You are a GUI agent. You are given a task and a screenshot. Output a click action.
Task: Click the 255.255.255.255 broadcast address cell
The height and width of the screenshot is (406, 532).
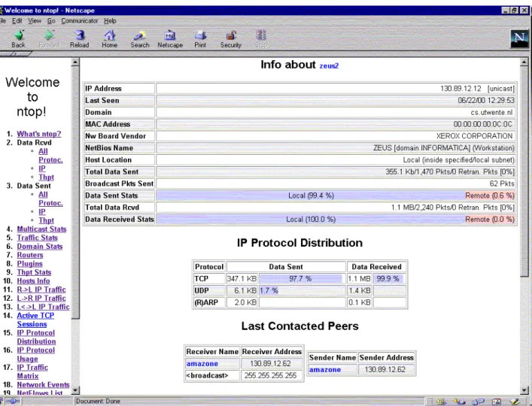[271, 375]
